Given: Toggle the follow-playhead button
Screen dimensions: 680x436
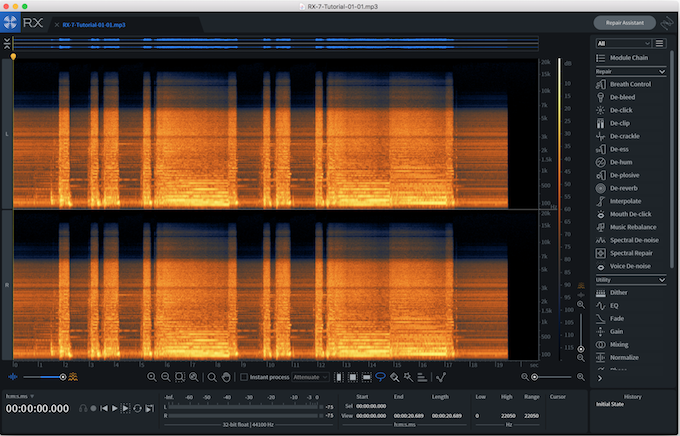Looking at the screenshot, I should tap(150, 409).
